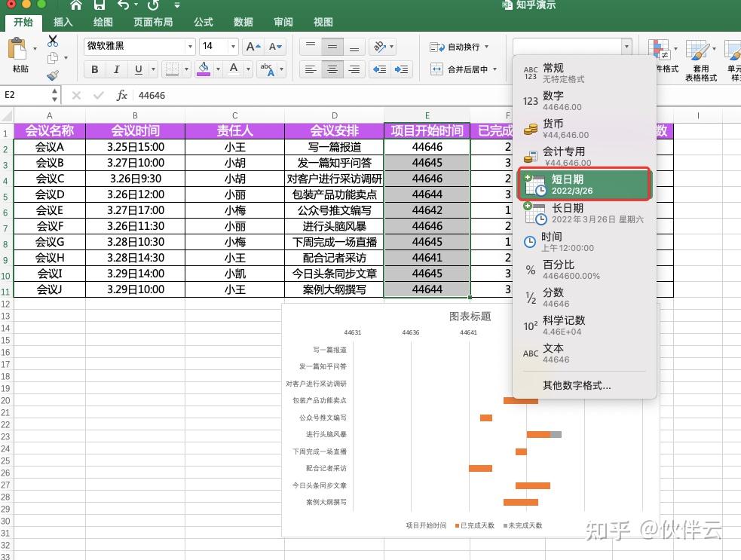This screenshot has height=560, width=741.
Task: Toggle Bold formatting
Action: pyautogui.click(x=94, y=69)
